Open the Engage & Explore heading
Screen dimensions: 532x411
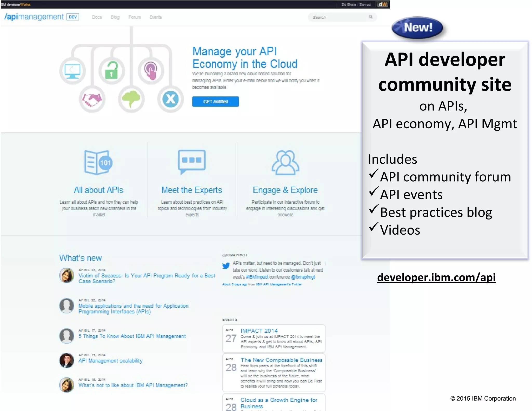(x=285, y=190)
